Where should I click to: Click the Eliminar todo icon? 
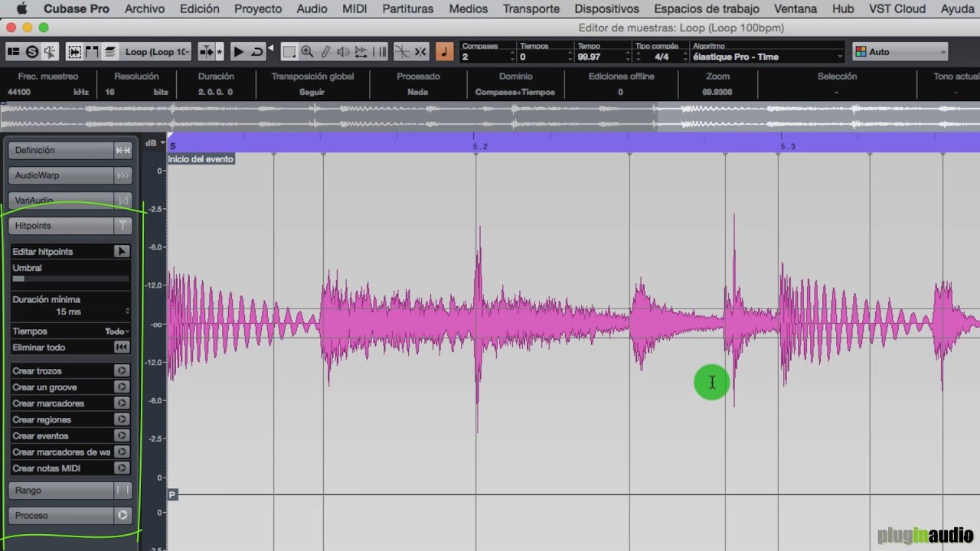(x=122, y=347)
